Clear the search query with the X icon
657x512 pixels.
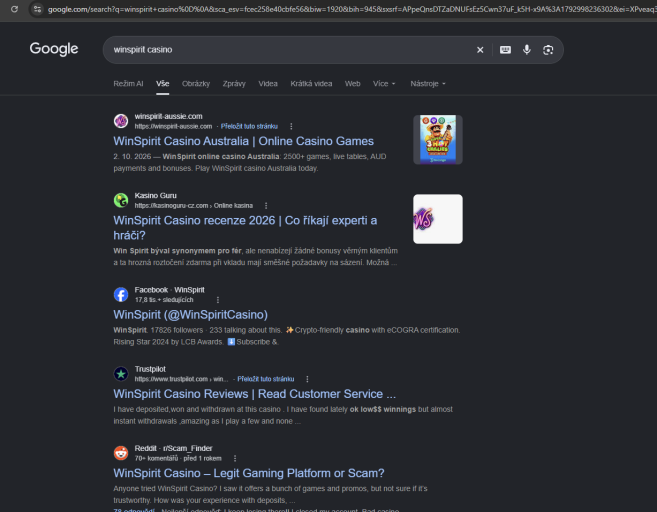(x=480, y=50)
